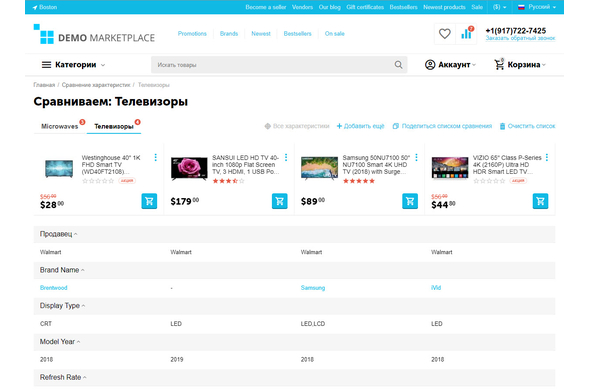Image resolution: width=590 pixels, height=391 pixels.
Task: Click the search magnifier icon
Action: (x=398, y=65)
